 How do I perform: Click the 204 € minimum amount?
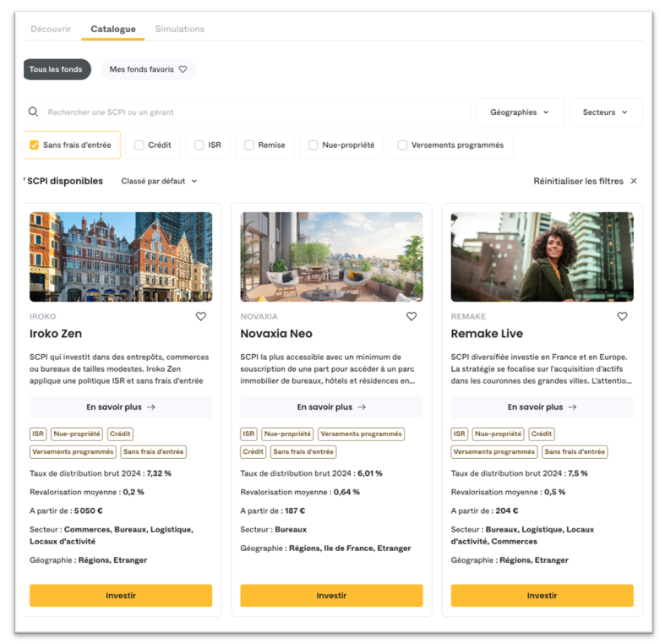[x=507, y=510]
